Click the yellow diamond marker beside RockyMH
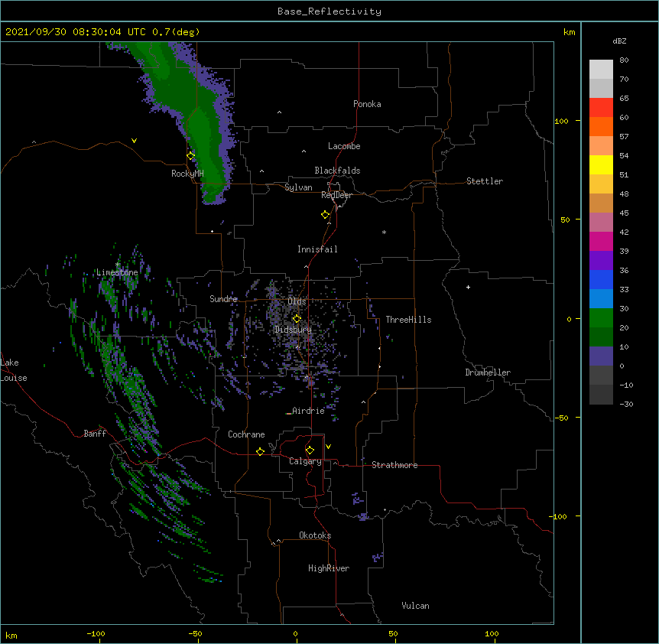 (x=191, y=156)
